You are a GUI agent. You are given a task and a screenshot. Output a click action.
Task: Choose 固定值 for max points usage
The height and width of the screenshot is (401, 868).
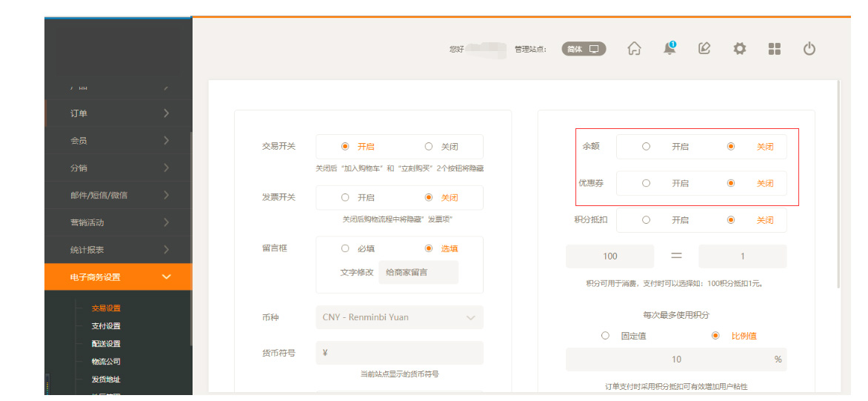(606, 336)
